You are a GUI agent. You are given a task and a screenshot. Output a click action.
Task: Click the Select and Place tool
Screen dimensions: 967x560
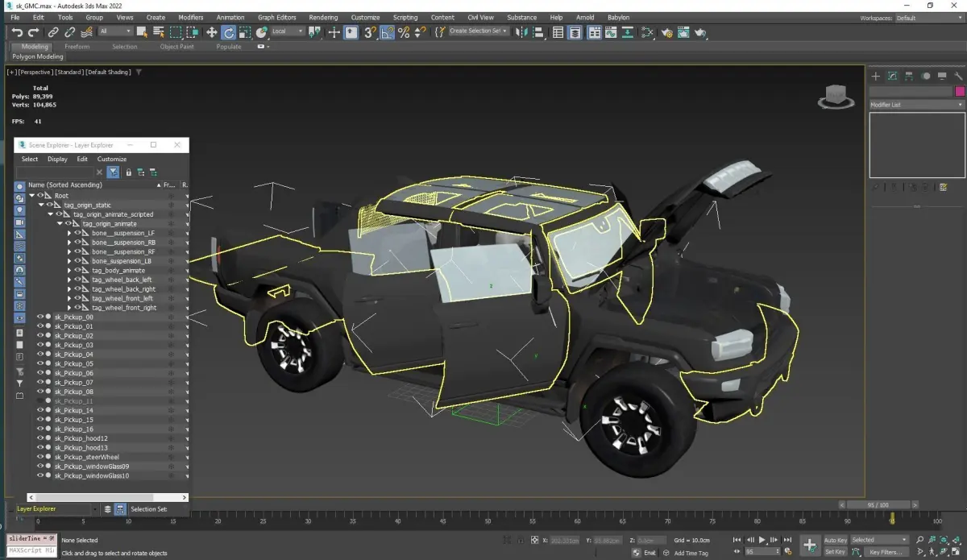tap(261, 32)
